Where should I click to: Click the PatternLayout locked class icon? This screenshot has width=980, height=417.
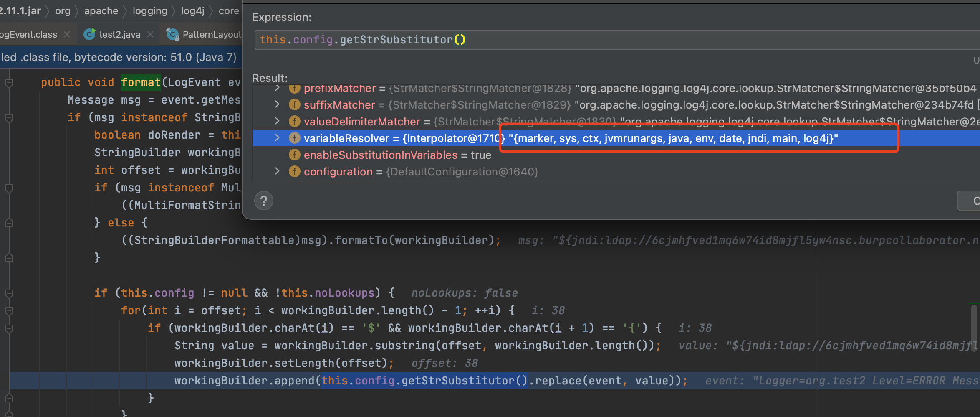tap(172, 34)
